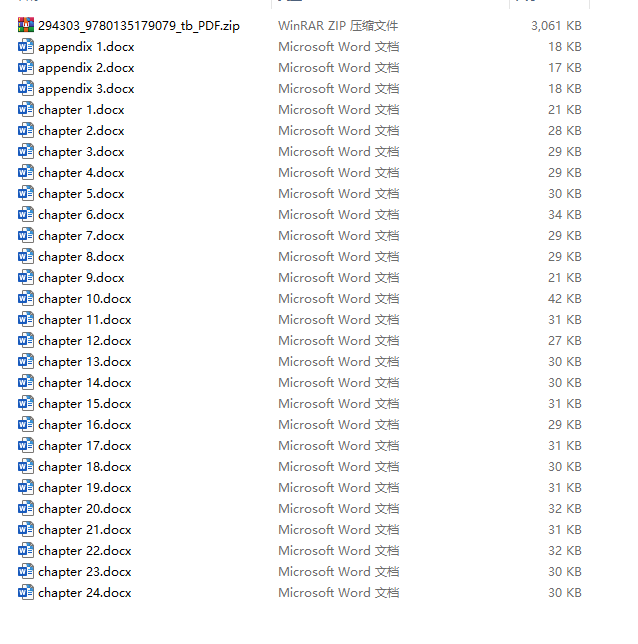The width and height of the screenshot is (638, 644).
Task: Select the file name appendix 2.docx
Action: point(86,68)
